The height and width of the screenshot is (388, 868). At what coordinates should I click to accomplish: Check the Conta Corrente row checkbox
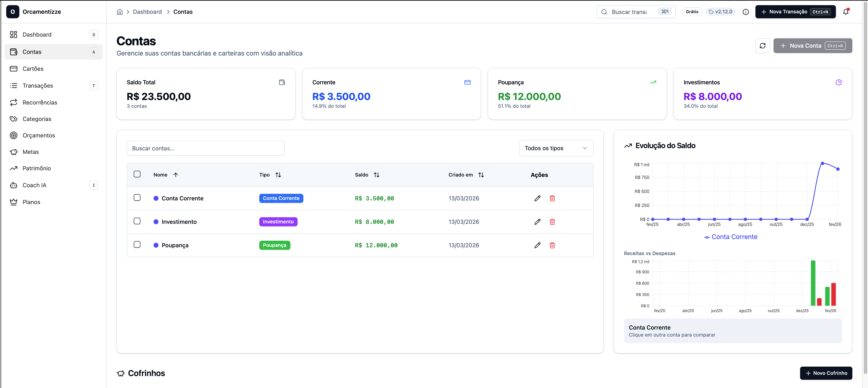(x=137, y=198)
